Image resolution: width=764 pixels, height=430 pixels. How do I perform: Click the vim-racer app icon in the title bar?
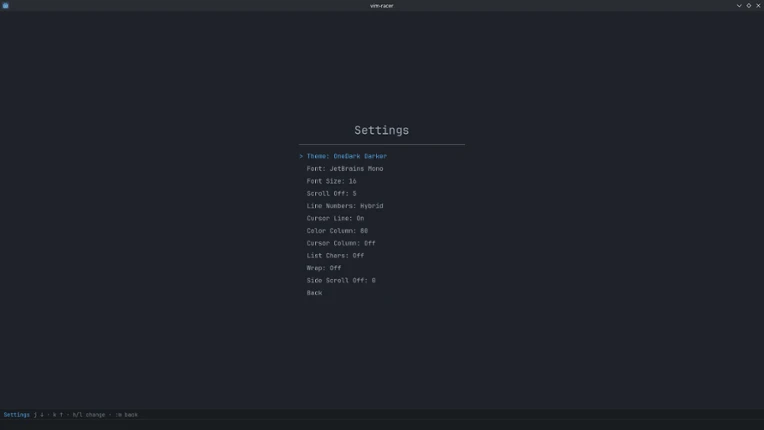click(5, 5)
